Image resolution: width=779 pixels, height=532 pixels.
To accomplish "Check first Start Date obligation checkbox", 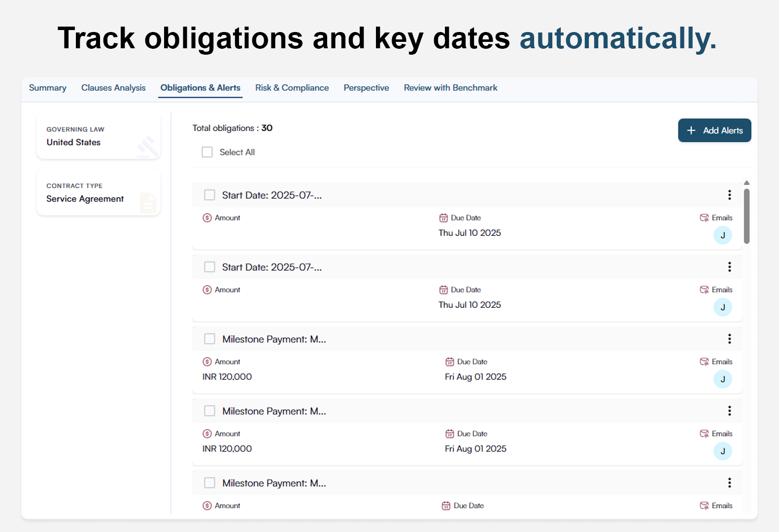I will tap(210, 195).
